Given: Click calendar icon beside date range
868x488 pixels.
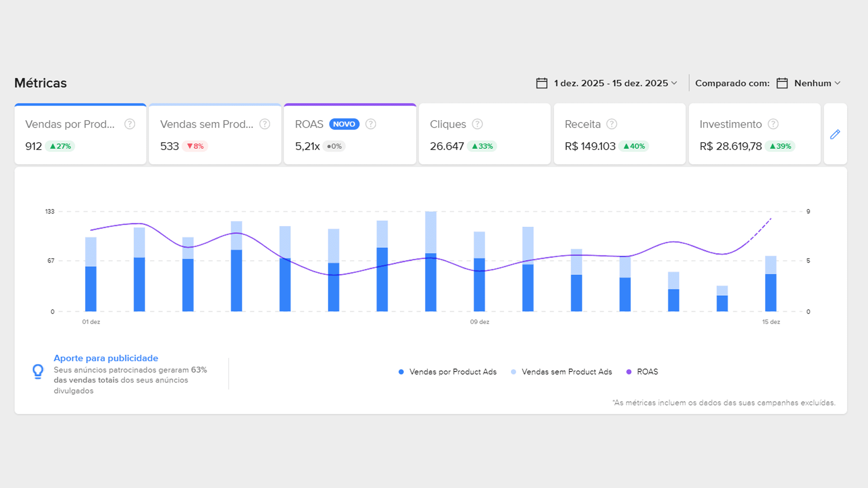Looking at the screenshot, I should [x=542, y=83].
